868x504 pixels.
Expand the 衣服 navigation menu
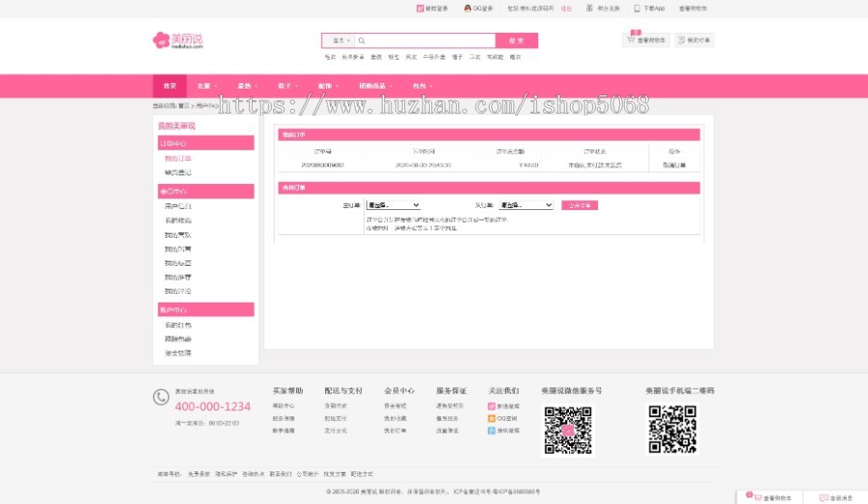(x=207, y=86)
